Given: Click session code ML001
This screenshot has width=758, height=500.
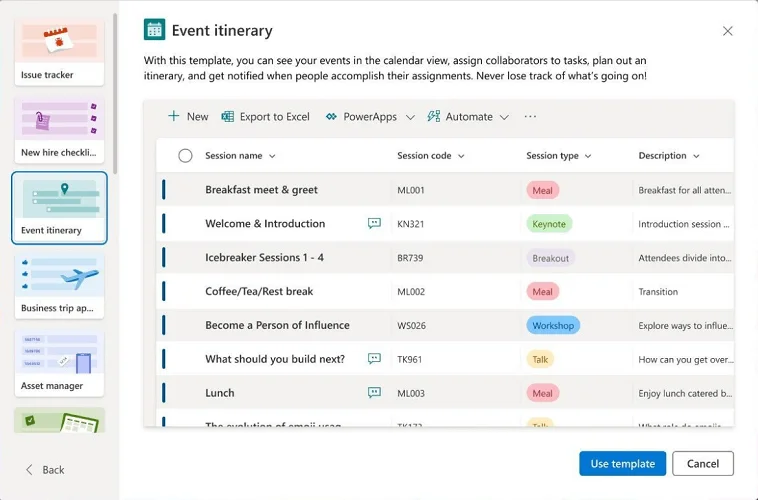Looking at the screenshot, I should [x=410, y=190].
